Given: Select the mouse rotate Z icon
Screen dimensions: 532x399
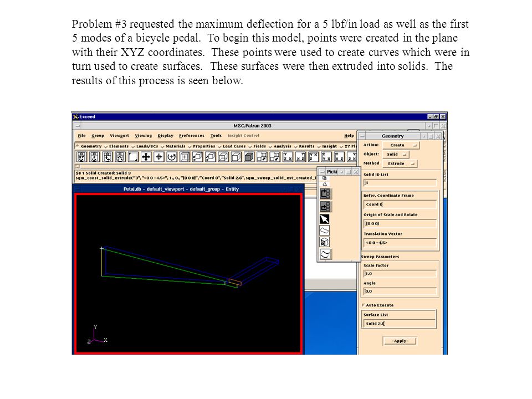Looking at the screenshot, I should coord(95,157).
